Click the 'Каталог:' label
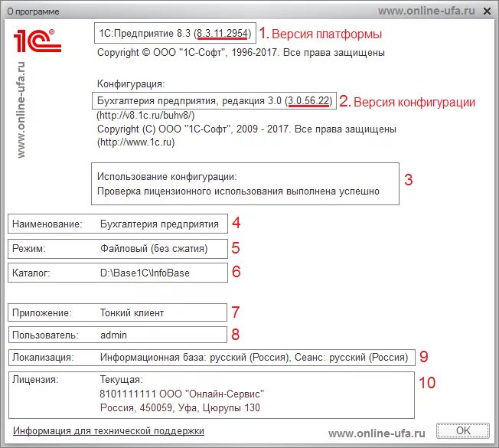 [31, 273]
